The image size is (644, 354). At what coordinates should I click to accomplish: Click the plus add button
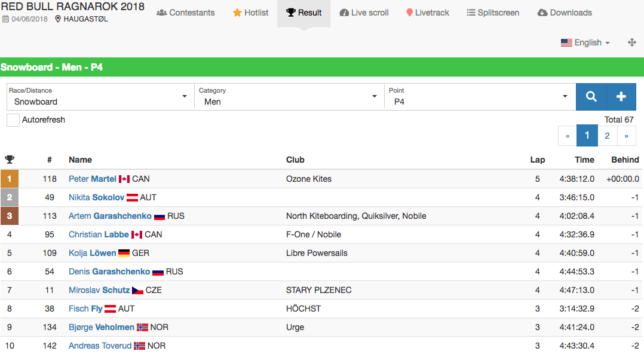click(621, 97)
